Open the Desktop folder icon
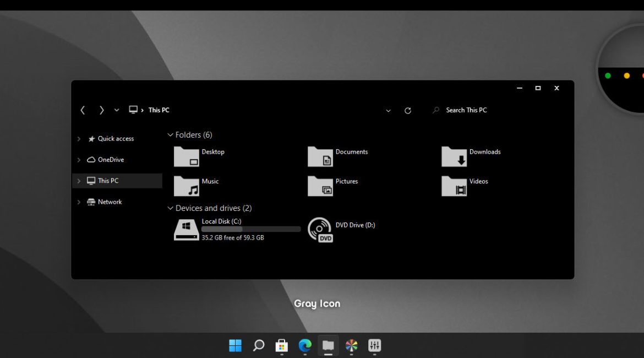644x358 pixels. click(x=186, y=156)
